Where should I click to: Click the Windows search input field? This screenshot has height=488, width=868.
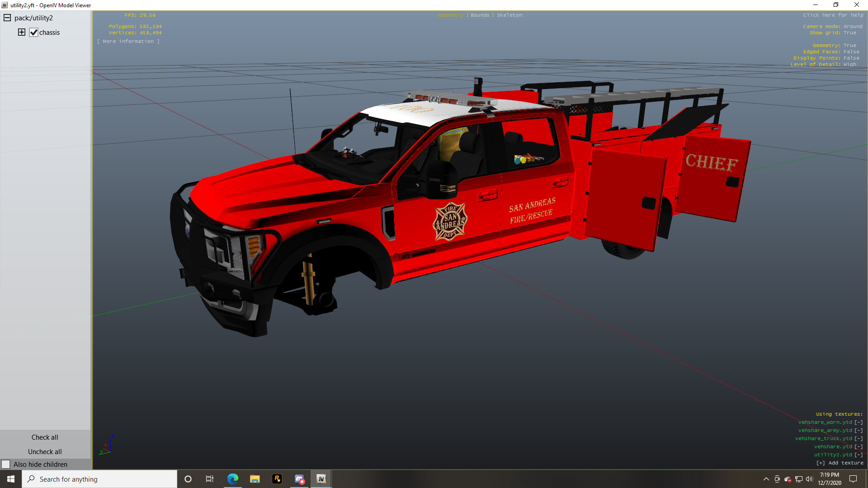point(104,479)
